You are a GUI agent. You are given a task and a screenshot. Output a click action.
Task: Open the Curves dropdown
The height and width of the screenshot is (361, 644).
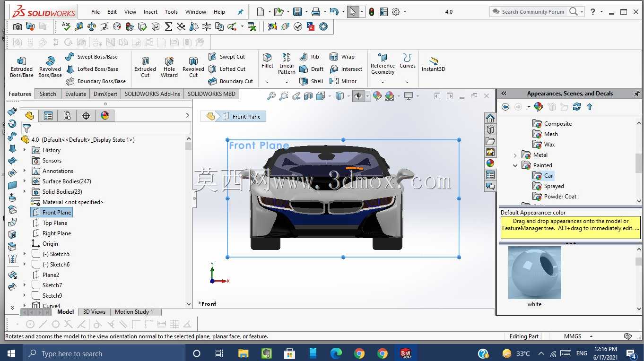(407, 82)
